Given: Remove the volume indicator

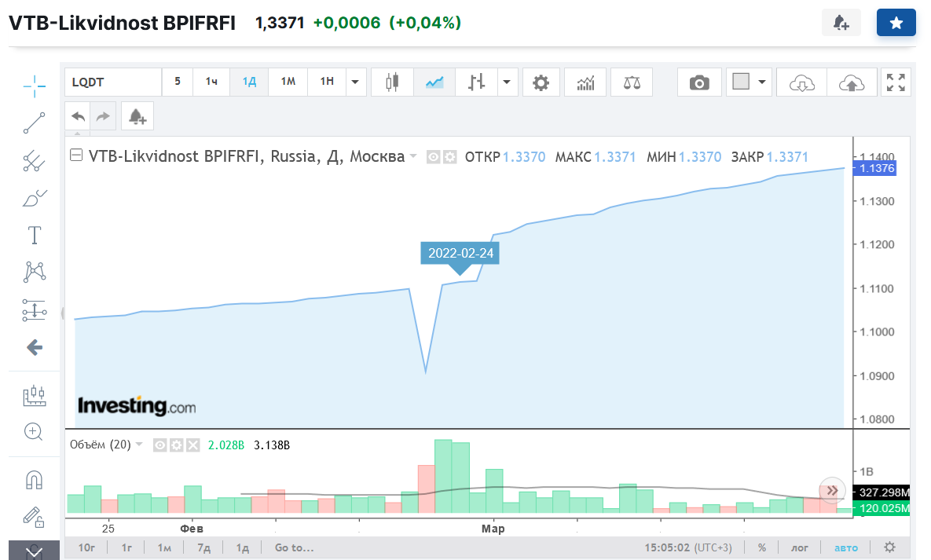Looking at the screenshot, I should (x=193, y=445).
